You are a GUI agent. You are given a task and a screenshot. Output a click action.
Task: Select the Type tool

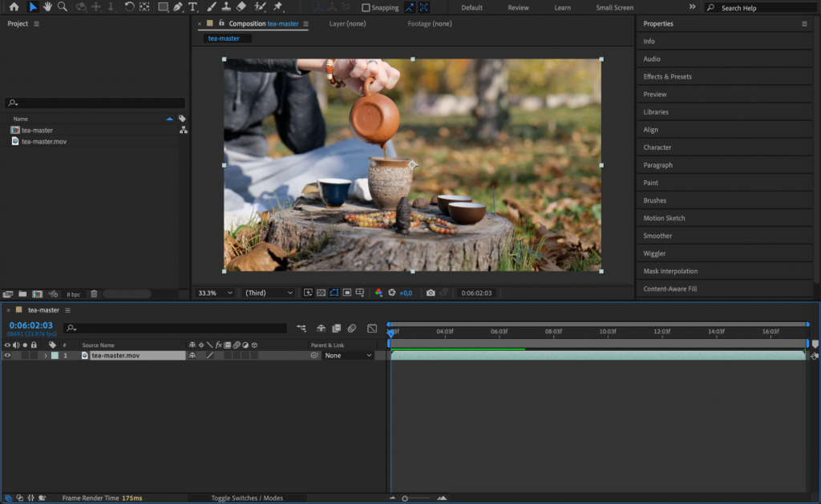click(192, 7)
